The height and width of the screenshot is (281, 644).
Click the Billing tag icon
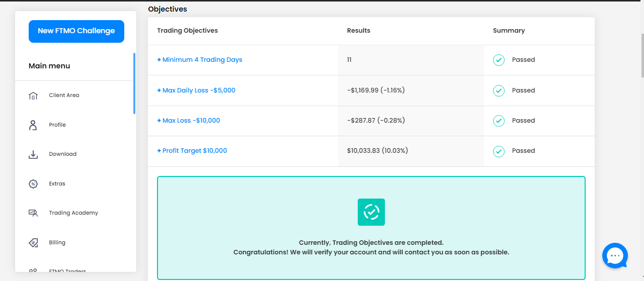(x=33, y=243)
